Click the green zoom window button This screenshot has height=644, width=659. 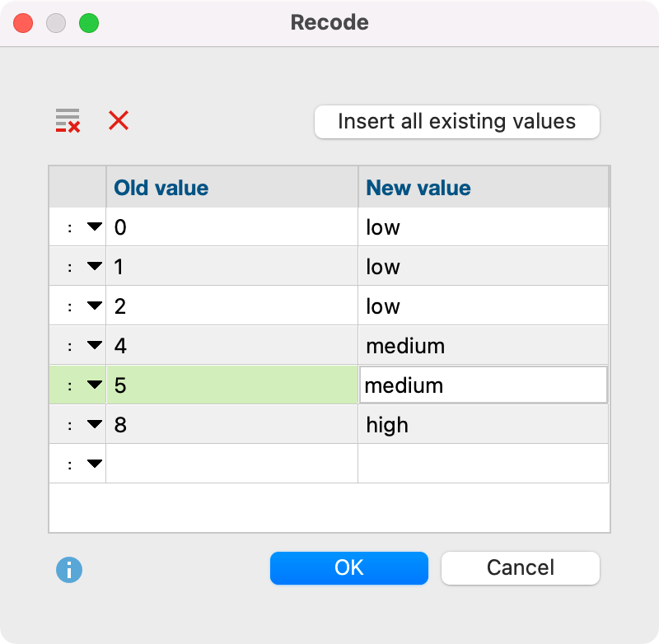(89, 23)
